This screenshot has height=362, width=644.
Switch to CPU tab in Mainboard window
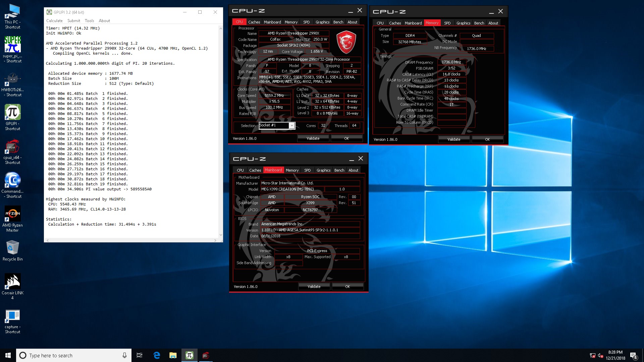240,170
